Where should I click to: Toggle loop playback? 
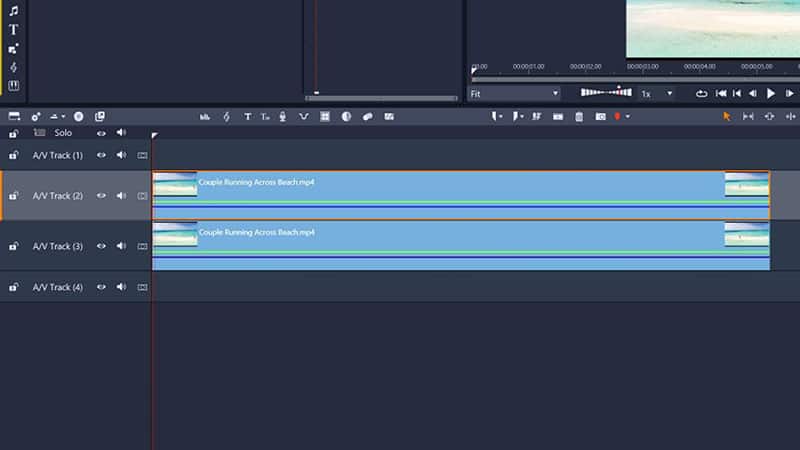pyautogui.click(x=702, y=93)
